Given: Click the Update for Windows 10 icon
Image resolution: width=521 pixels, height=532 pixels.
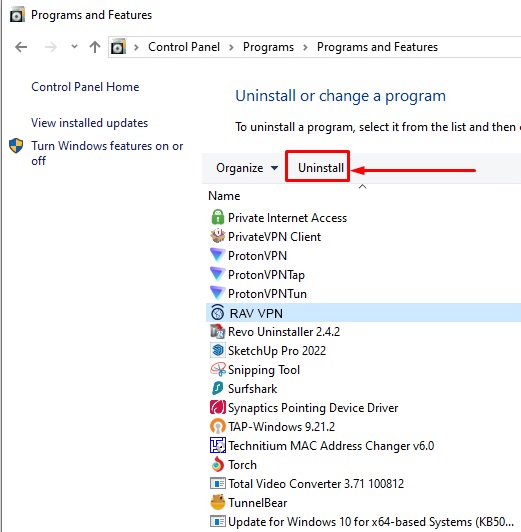Looking at the screenshot, I should 217,521.
